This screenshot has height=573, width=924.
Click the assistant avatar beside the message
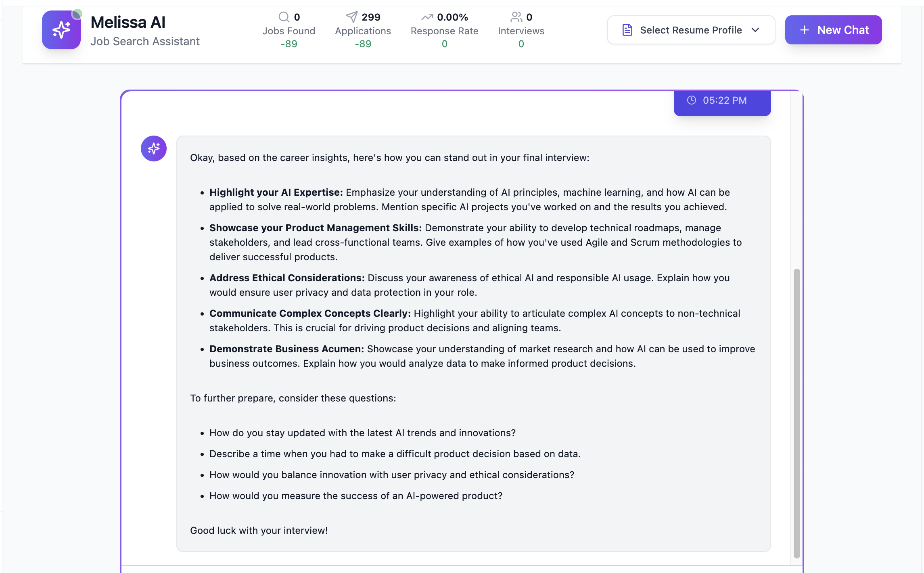pyautogui.click(x=153, y=148)
